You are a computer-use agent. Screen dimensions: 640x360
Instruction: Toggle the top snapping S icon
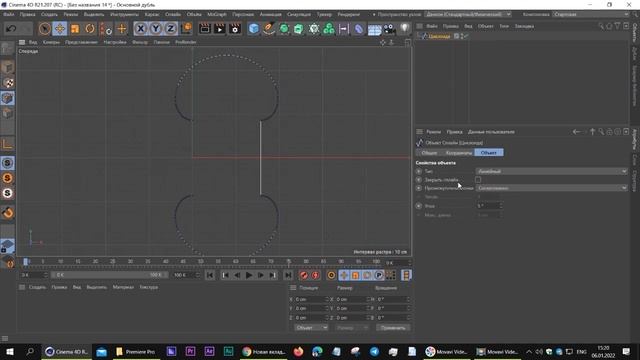point(7,163)
